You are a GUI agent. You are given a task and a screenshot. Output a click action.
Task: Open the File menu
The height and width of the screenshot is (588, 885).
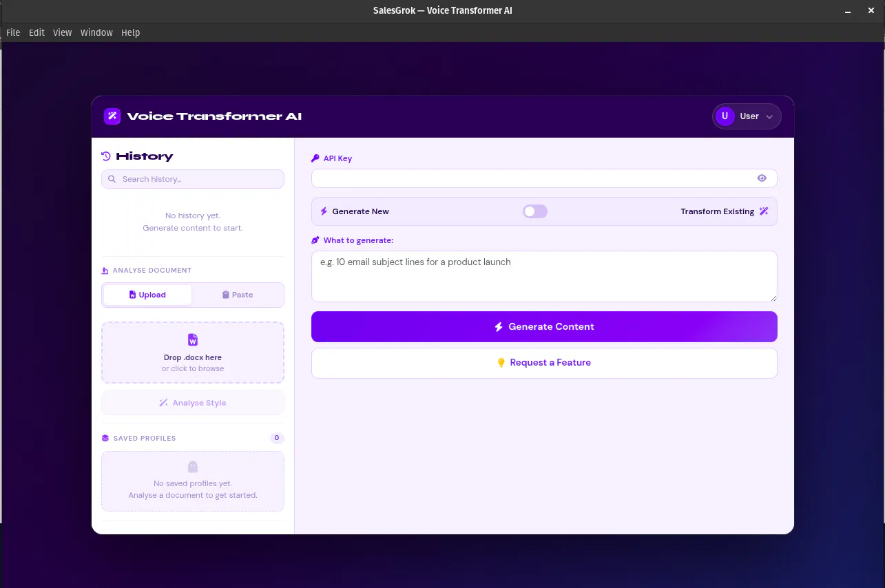click(x=13, y=32)
